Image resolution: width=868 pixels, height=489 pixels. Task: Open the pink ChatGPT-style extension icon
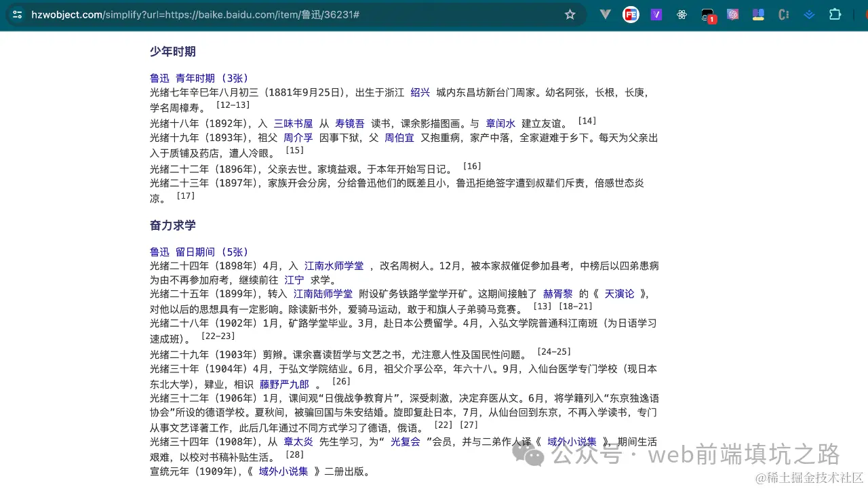point(732,14)
